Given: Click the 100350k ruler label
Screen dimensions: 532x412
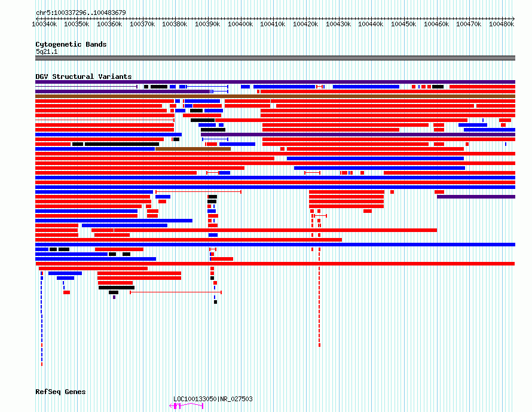Looking at the screenshot, I should (x=77, y=24).
